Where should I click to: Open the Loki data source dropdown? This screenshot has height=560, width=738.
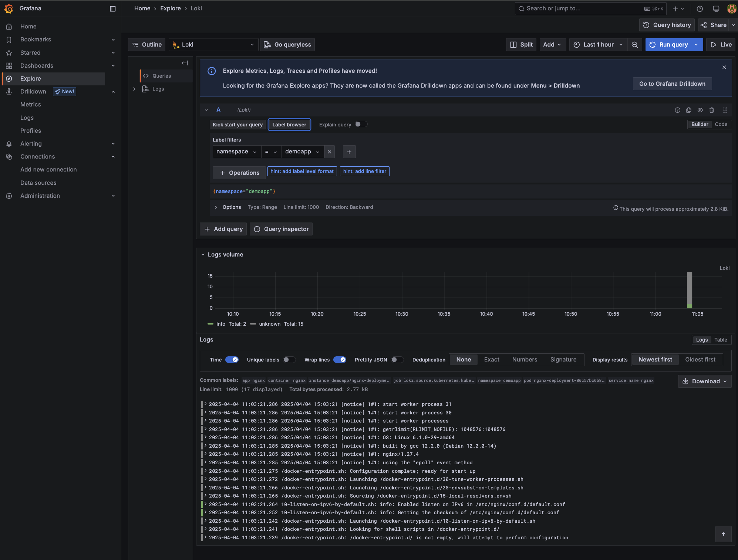click(213, 45)
